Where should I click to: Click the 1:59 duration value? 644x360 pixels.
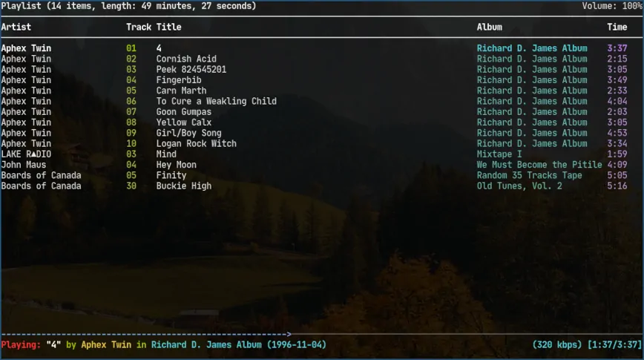point(617,154)
